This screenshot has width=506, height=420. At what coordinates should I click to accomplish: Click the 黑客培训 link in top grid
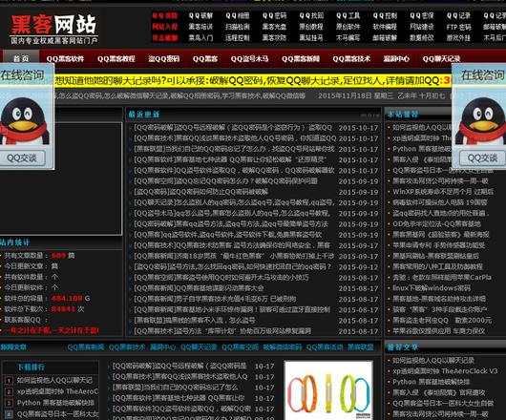(x=200, y=27)
